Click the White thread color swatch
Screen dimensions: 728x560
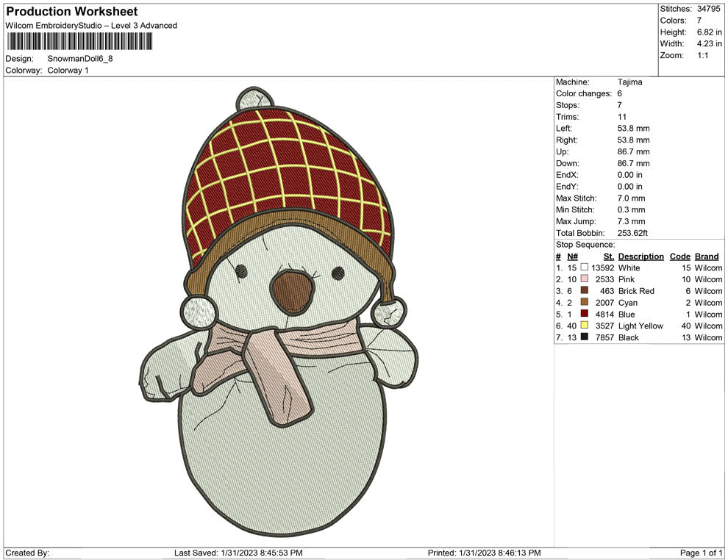(583, 268)
